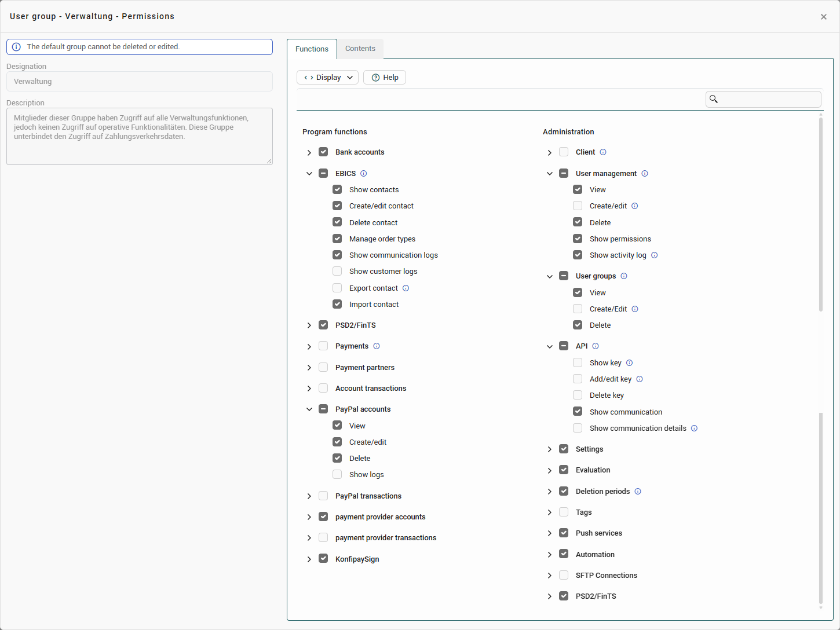Check the SFTP Connections checkbox
The height and width of the screenshot is (630, 840).
click(564, 575)
